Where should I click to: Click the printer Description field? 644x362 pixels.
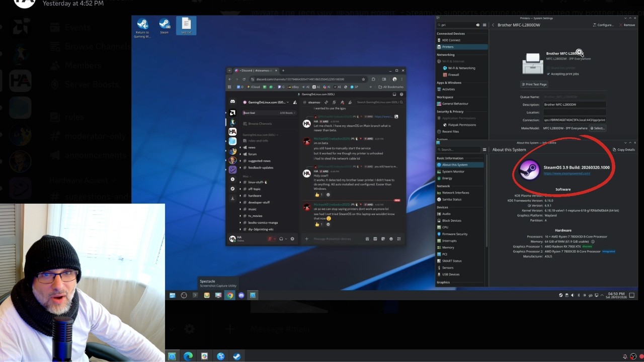click(574, 105)
